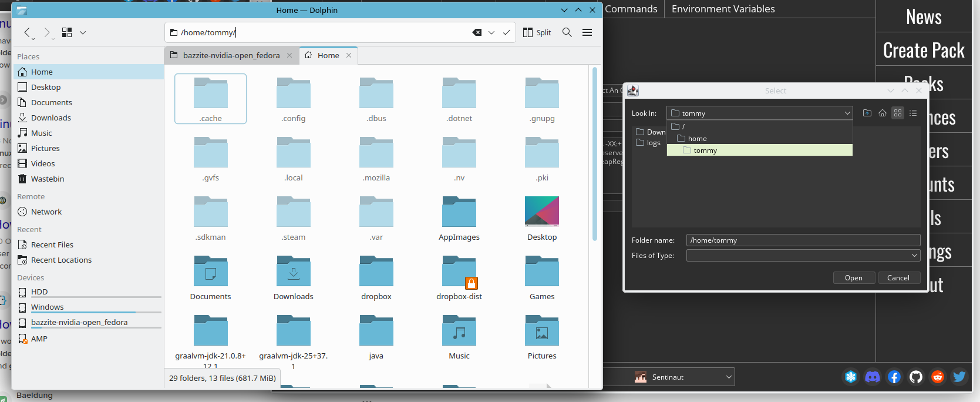Viewport: 980px width, 402px height.
Task: Select the Music folder in the file view
Action: point(459,330)
